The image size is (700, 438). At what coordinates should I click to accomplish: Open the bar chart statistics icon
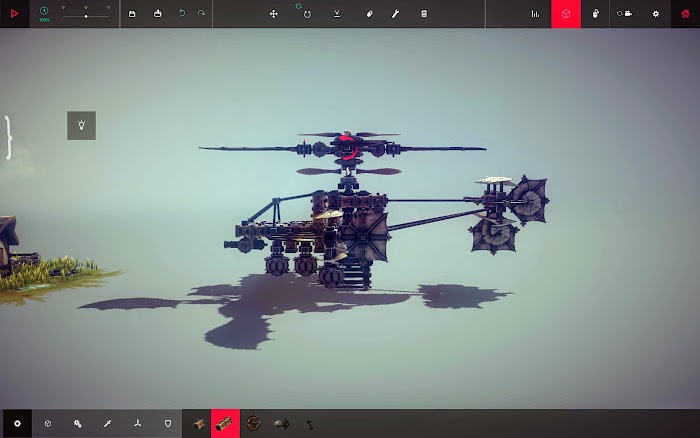pyautogui.click(x=535, y=14)
